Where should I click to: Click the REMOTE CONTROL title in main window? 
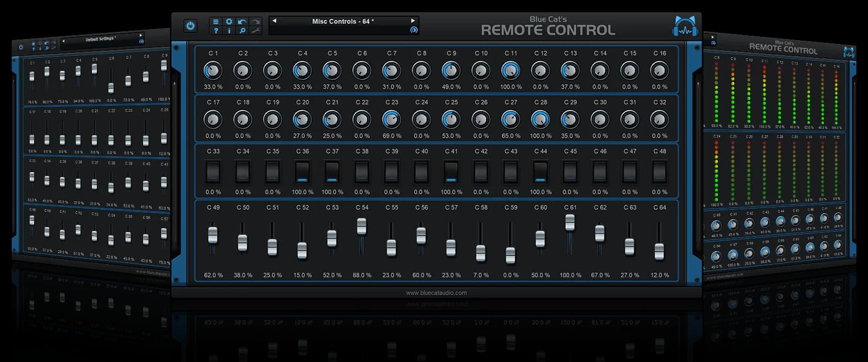click(x=548, y=30)
